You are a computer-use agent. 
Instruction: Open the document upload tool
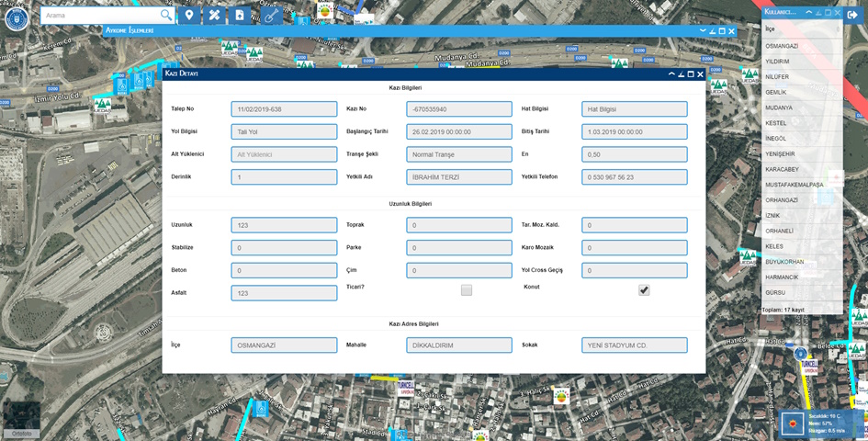coord(240,16)
